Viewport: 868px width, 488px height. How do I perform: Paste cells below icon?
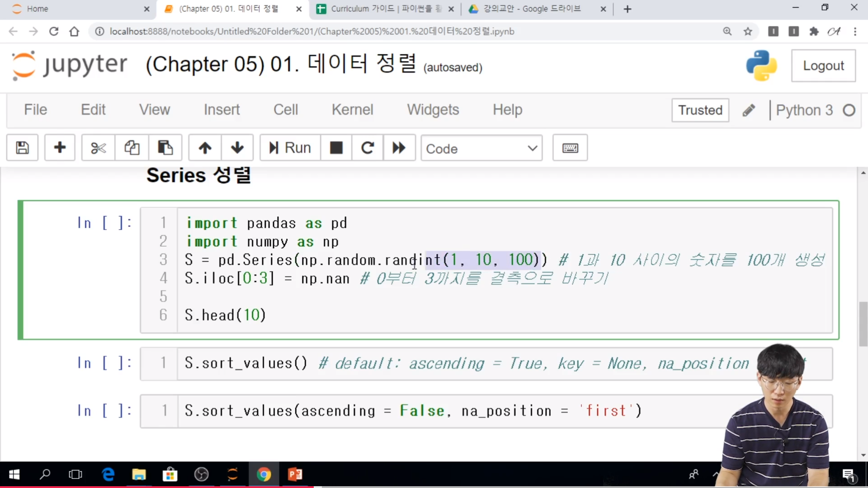point(165,148)
